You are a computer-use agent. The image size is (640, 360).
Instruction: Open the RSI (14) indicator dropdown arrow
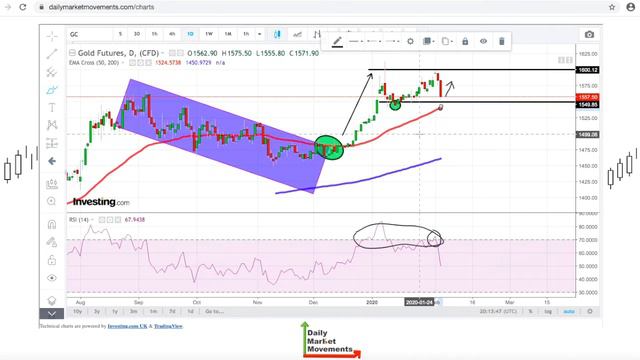[93, 220]
